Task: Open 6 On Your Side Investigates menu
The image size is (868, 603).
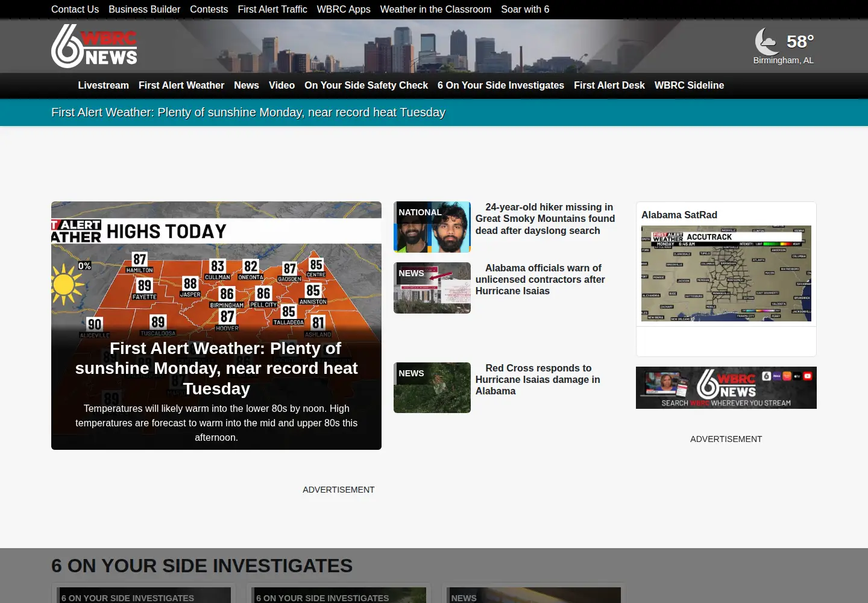Action: click(x=501, y=86)
